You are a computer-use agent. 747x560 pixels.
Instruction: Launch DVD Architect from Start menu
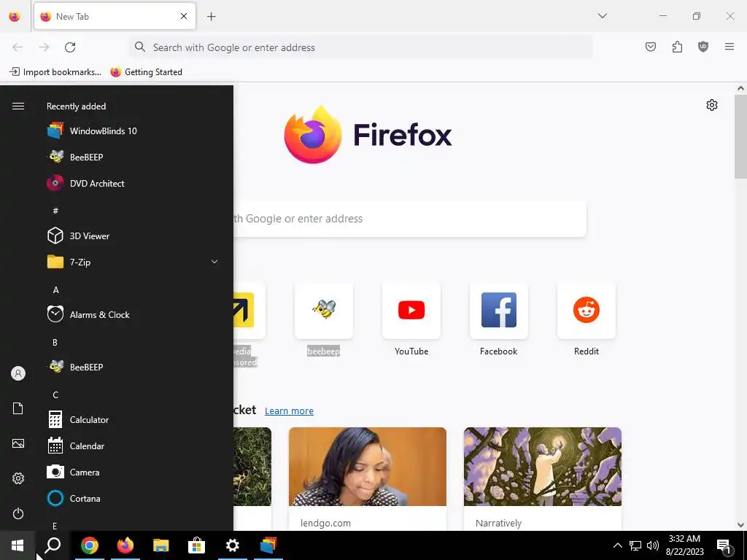coord(133,183)
